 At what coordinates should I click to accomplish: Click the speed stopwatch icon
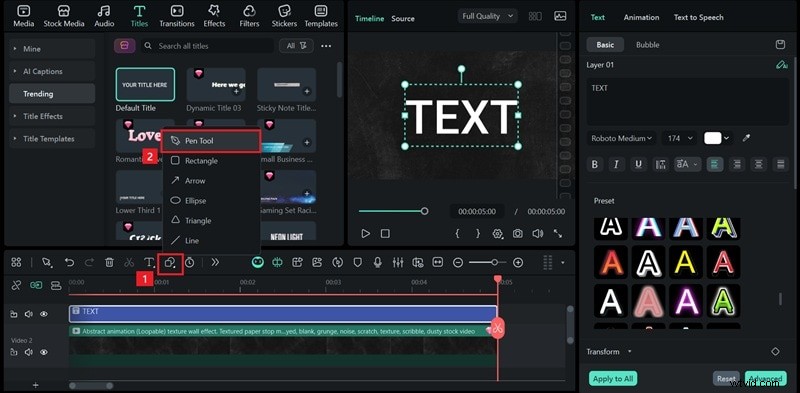tap(190, 262)
